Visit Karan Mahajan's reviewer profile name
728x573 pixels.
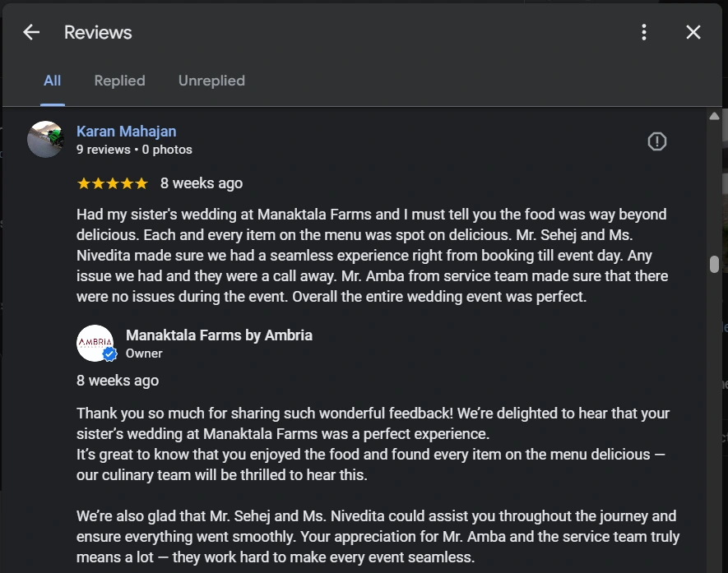click(x=126, y=132)
